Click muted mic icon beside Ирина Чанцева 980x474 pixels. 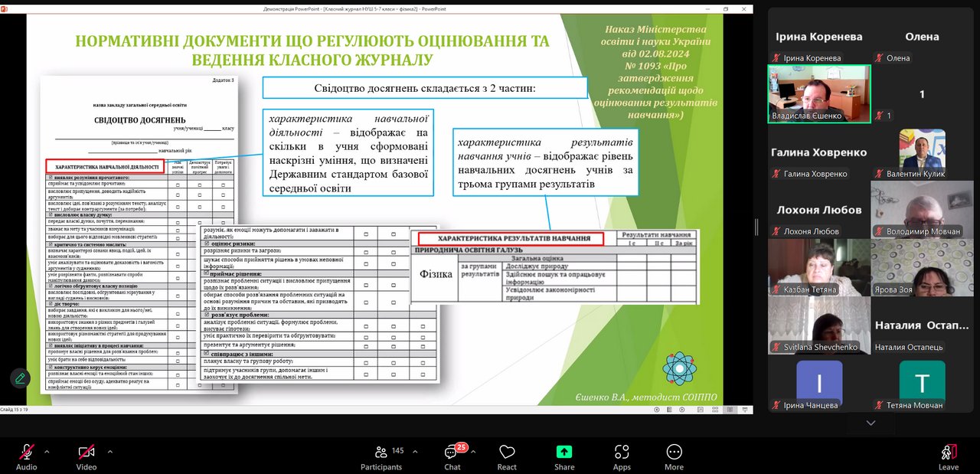coord(776,405)
